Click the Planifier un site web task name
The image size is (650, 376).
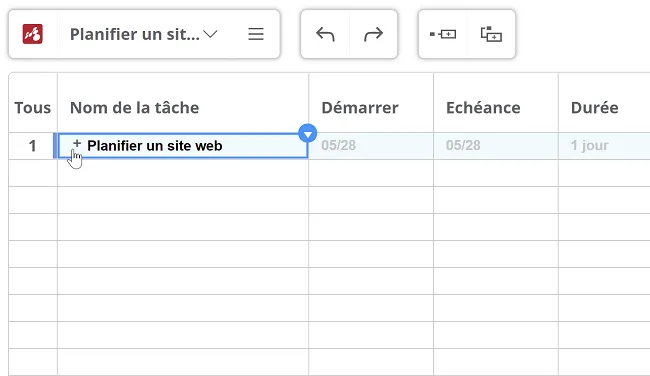point(155,146)
